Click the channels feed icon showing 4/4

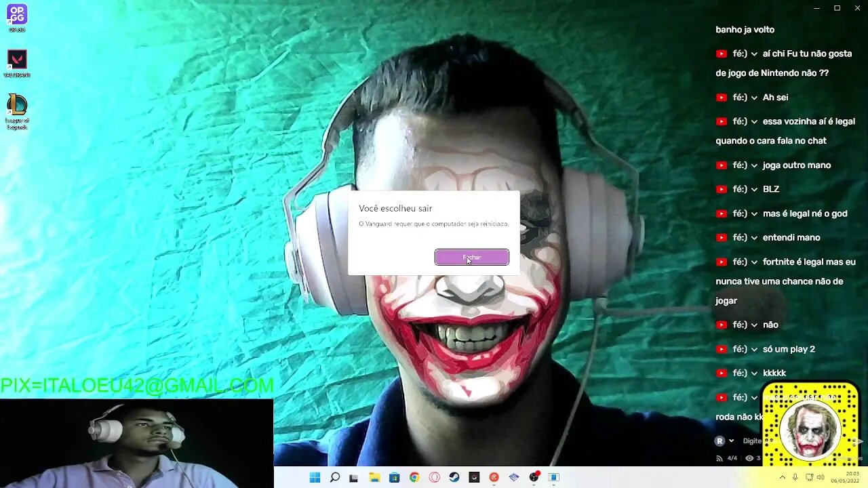(x=719, y=458)
